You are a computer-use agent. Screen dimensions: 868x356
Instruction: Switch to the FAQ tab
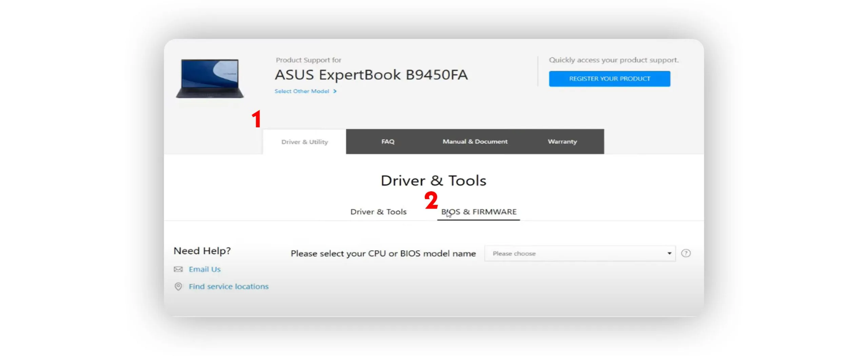coord(388,142)
